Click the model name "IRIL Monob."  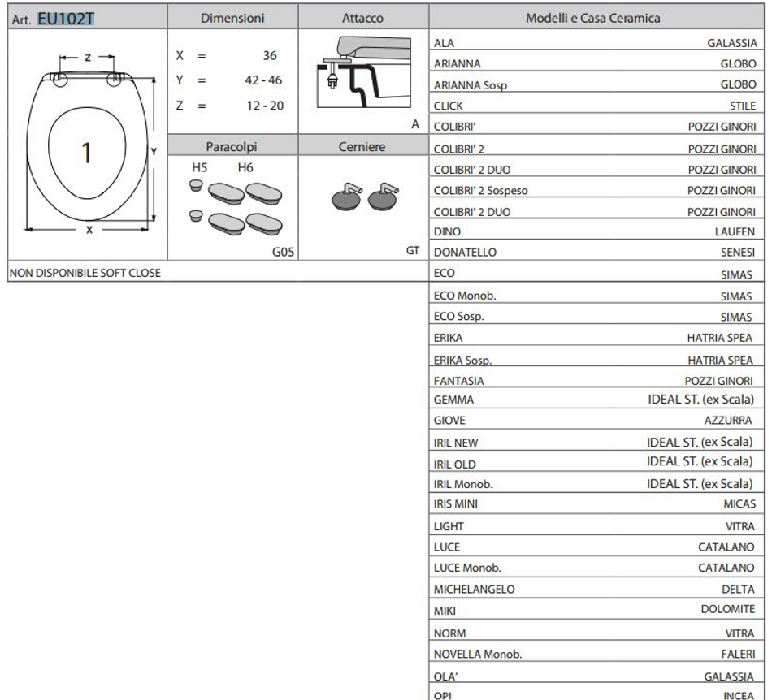tap(463, 485)
